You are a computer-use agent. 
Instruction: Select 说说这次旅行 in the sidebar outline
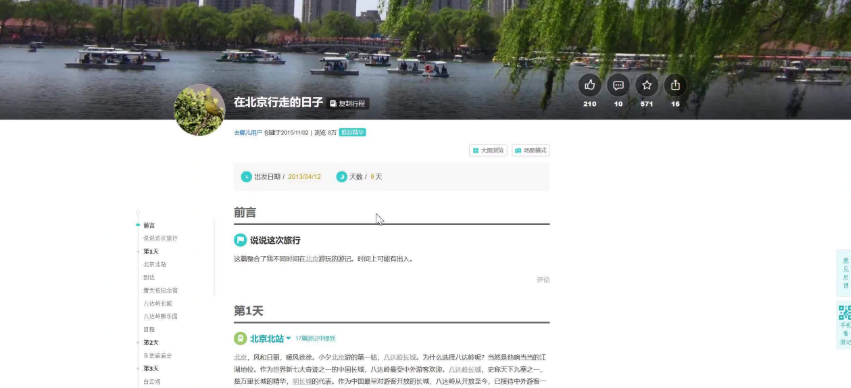point(160,238)
